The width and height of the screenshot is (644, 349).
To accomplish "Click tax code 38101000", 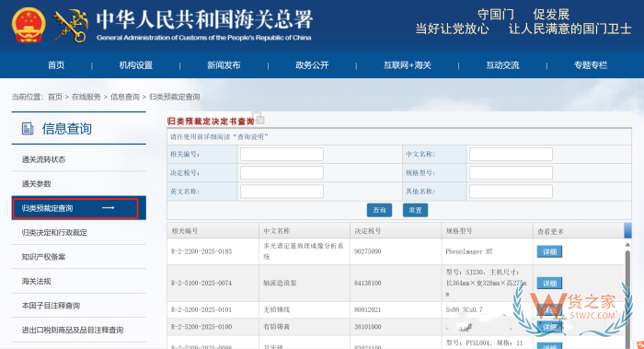I will (x=368, y=327).
